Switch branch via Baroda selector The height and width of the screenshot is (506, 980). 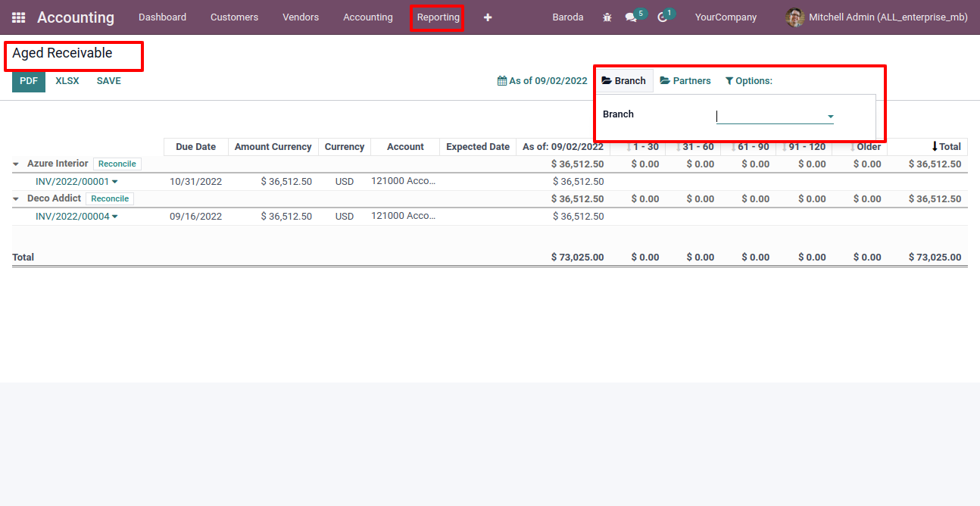tap(568, 17)
